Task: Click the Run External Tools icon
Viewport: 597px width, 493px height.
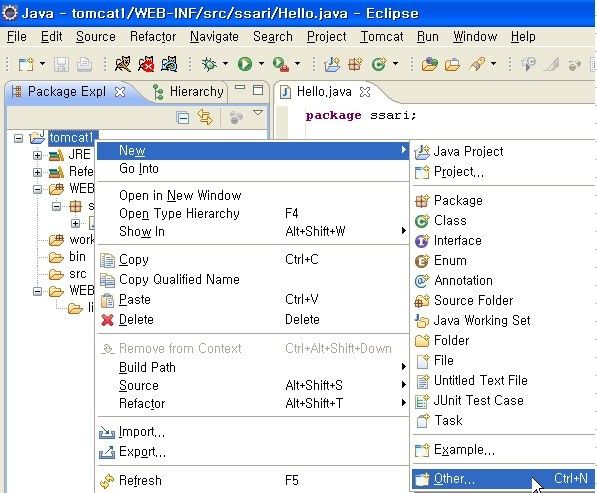Action: [x=281, y=64]
